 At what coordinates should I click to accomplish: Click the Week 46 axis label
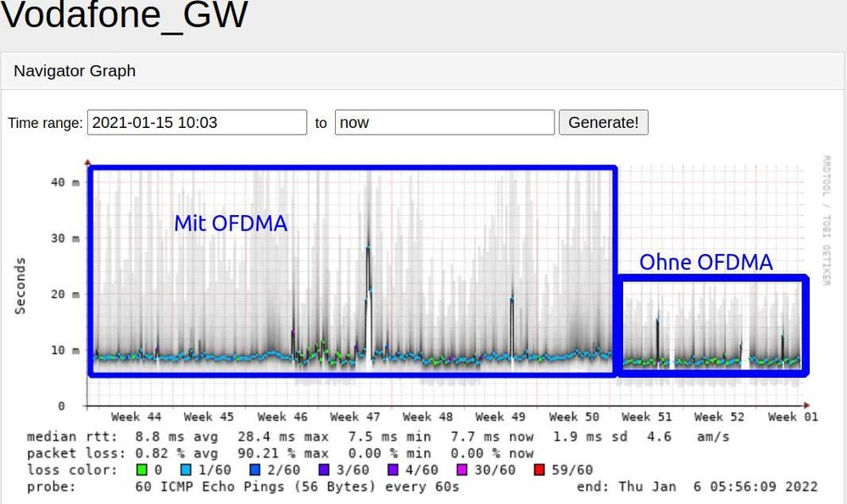(x=282, y=417)
